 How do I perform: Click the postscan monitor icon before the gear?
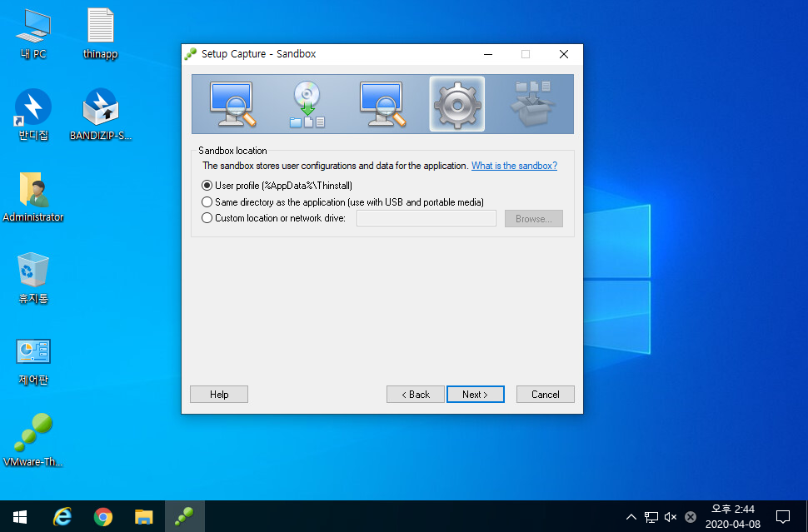(382, 104)
